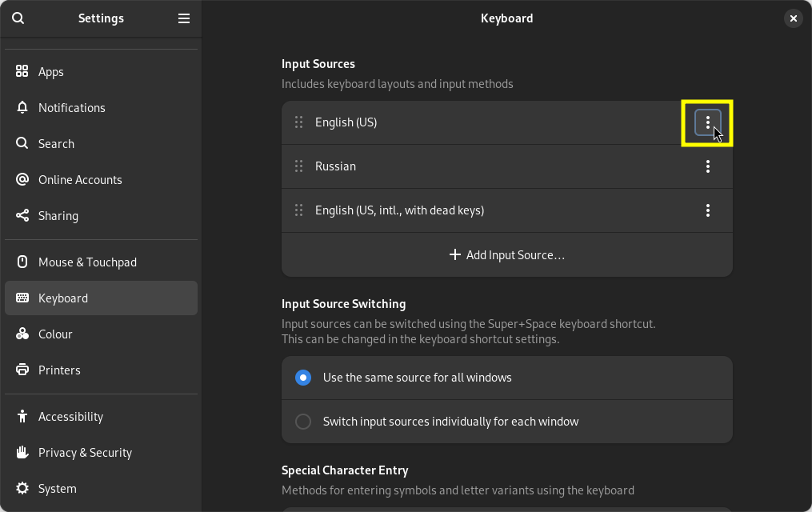Click the Sharing icon in sidebar

[22, 215]
